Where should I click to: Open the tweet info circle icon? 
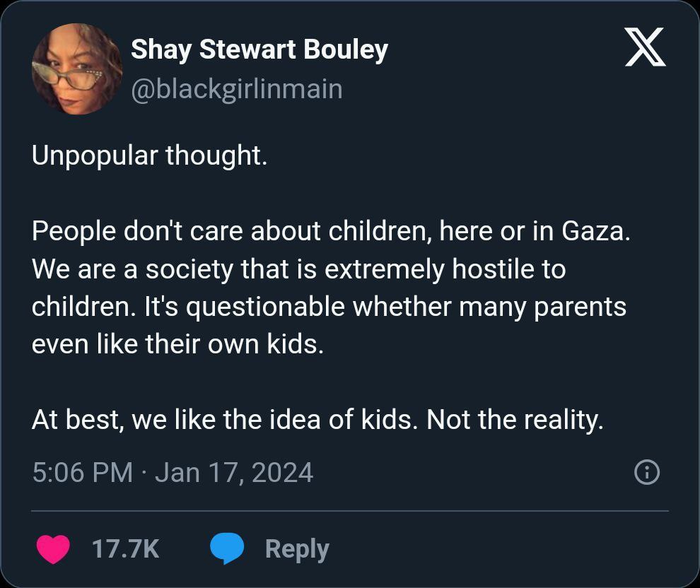(647, 472)
